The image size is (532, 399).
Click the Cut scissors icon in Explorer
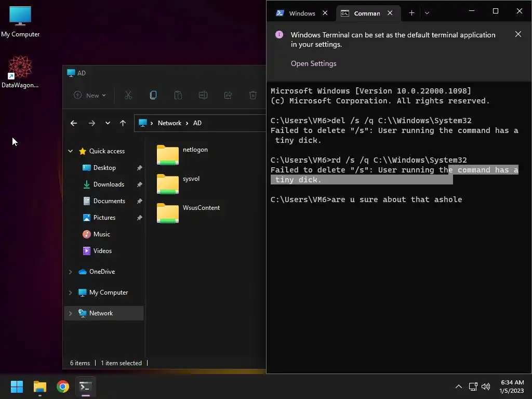(128, 96)
